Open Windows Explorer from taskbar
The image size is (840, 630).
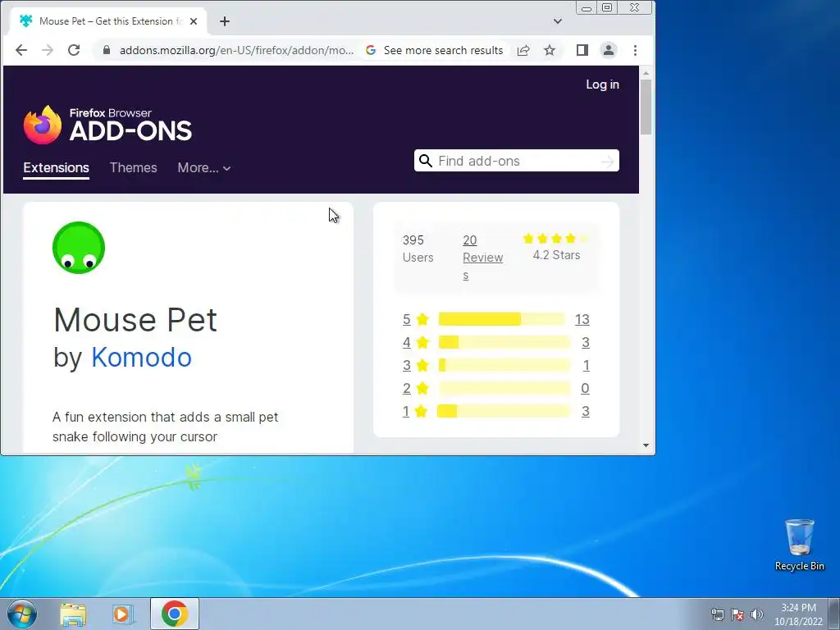(x=73, y=614)
